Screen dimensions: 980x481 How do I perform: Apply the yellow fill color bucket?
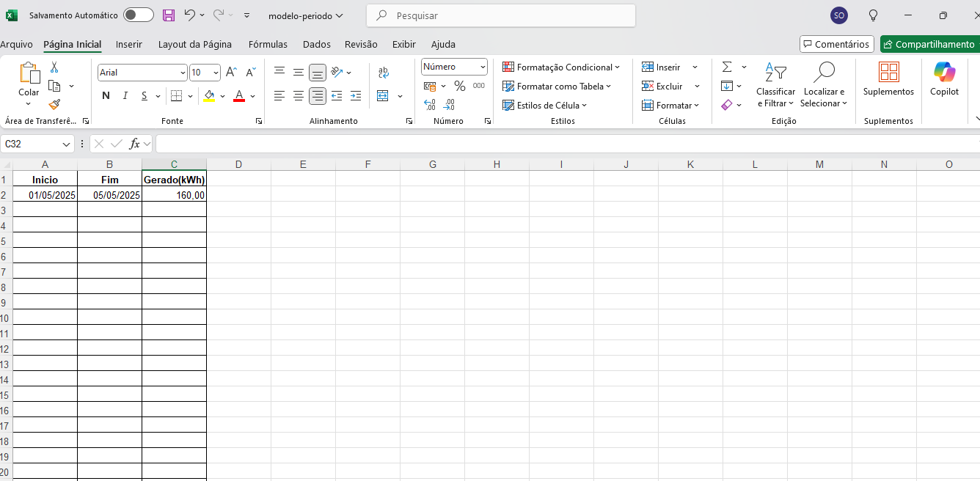pos(210,96)
